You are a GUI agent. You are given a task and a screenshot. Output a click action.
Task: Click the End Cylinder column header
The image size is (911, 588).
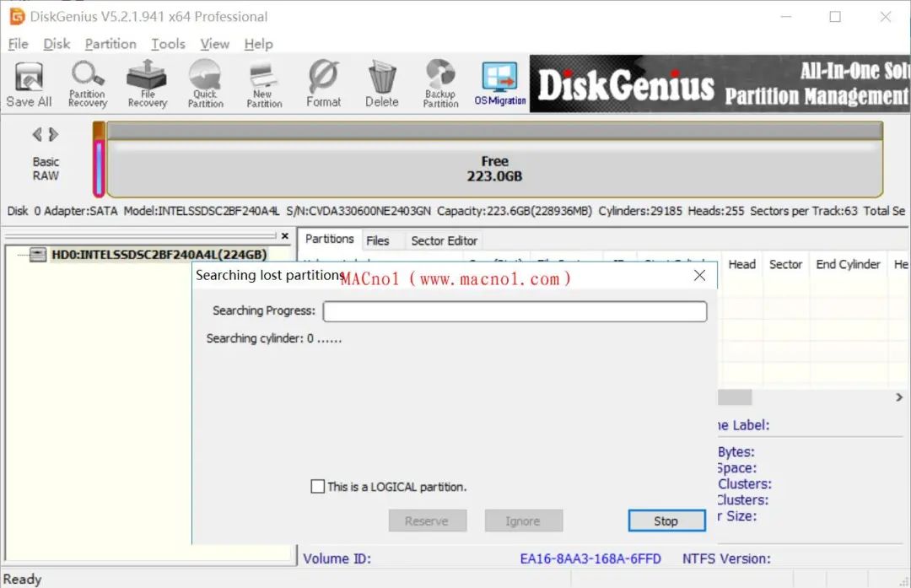pos(848,264)
